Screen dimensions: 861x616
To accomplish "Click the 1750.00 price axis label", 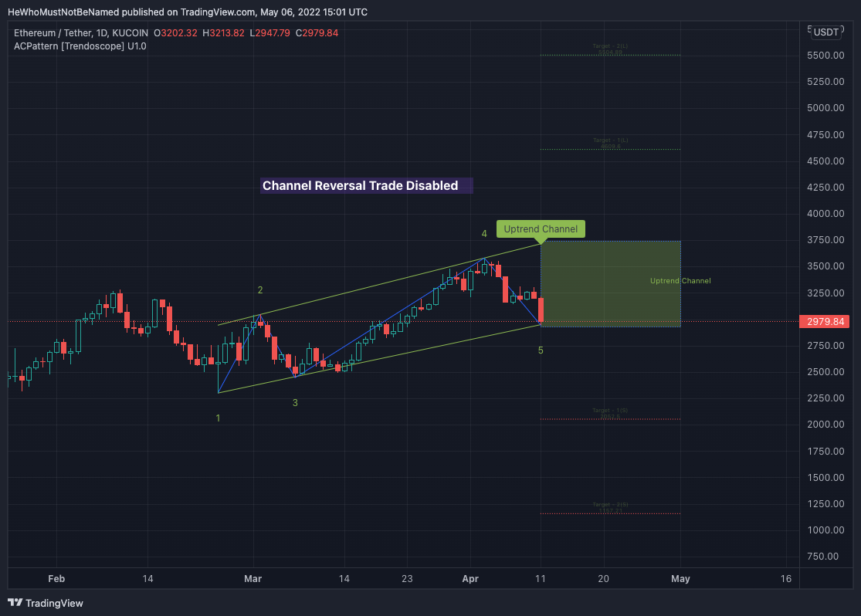I will tap(825, 452).
